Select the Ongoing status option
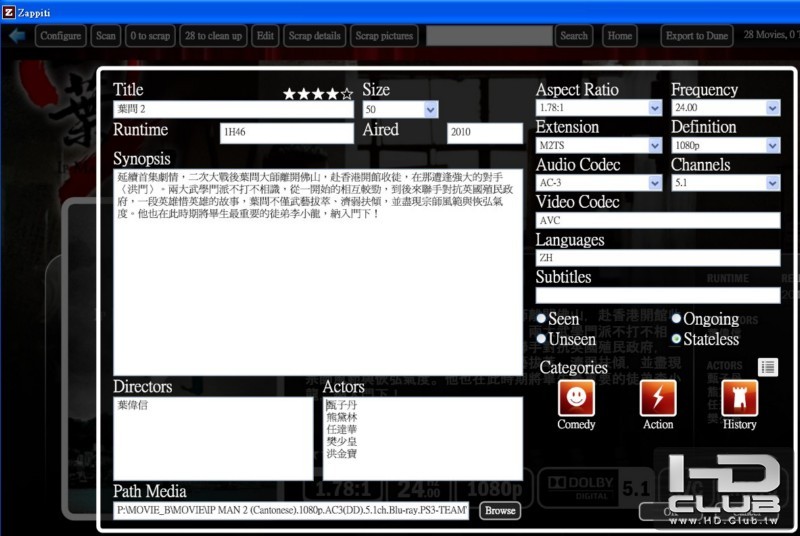The height and width of the screenshot is (536, 800). 676,318
